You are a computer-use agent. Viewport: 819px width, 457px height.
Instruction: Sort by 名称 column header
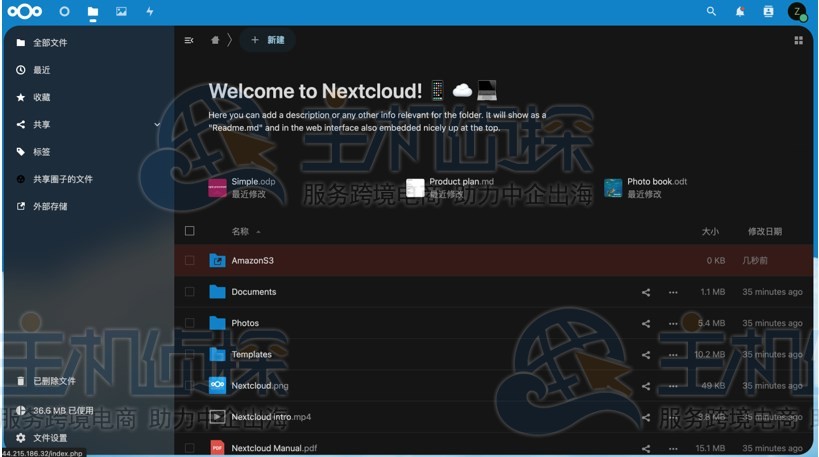[240, 231]
